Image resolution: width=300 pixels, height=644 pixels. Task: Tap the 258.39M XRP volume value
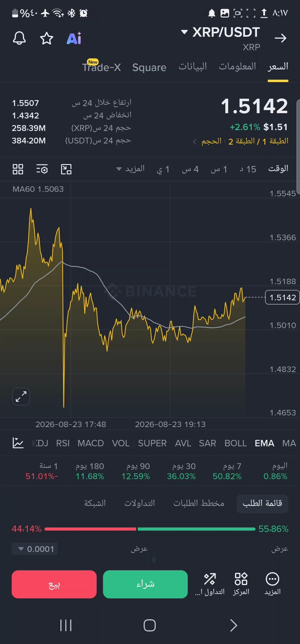click(x=29, y=128)
